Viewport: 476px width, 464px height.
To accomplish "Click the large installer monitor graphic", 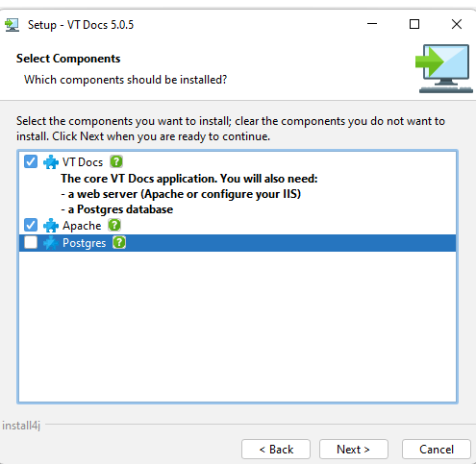I will [x=444, y=69].
